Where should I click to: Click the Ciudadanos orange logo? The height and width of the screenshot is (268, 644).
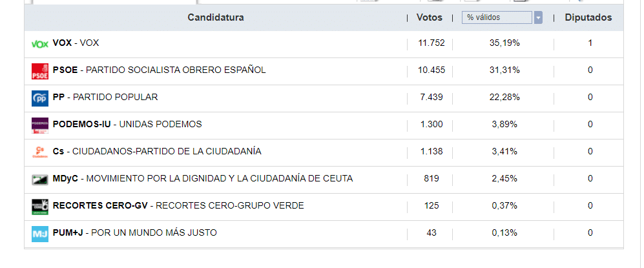point(40,152)
